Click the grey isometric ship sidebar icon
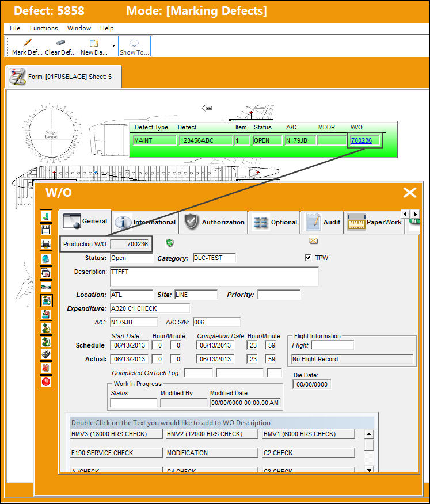 (46, 354)
